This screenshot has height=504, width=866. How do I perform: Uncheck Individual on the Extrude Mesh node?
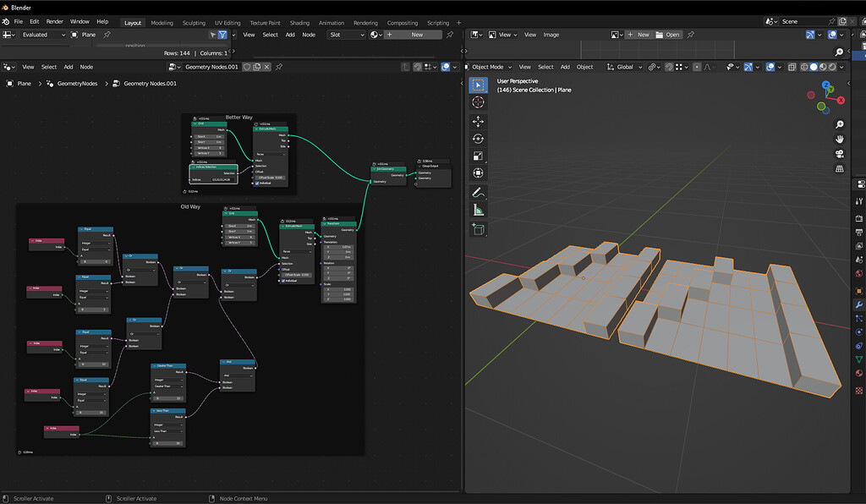(x=257, y=183)
